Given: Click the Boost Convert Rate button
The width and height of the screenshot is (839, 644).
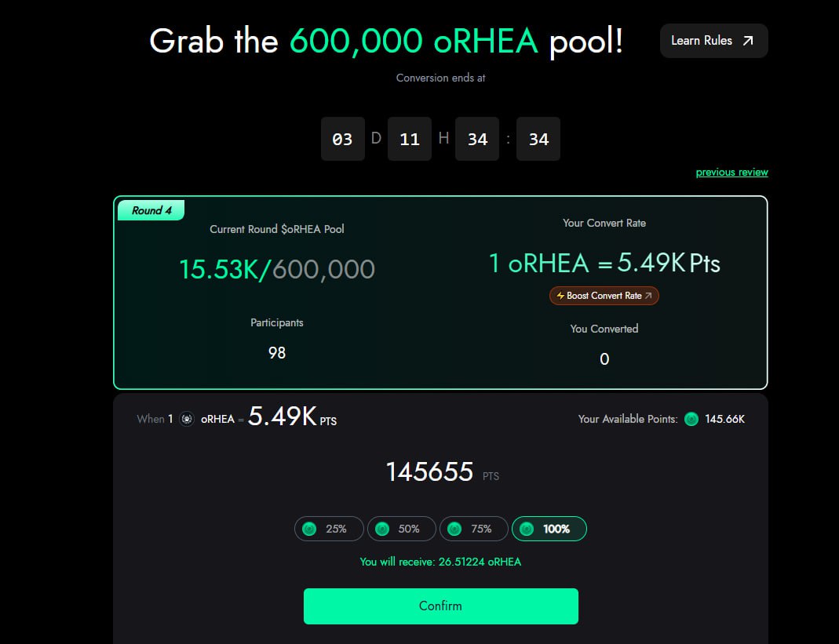Looking at the screenshot, I should tap(604, 296).
